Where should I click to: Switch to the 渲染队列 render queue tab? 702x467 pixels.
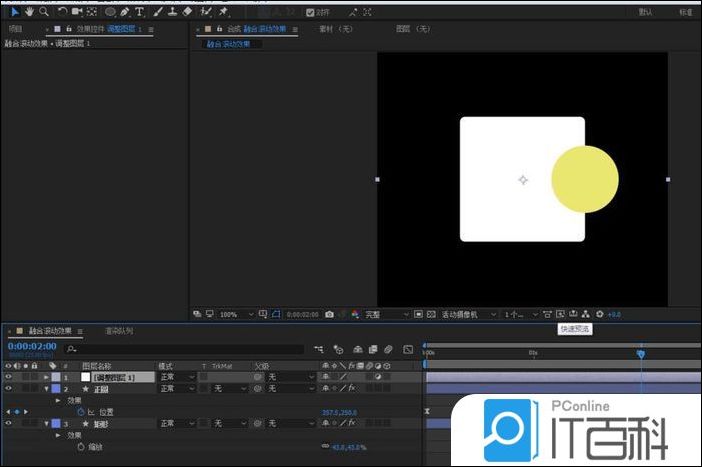[x=118, y=331]
